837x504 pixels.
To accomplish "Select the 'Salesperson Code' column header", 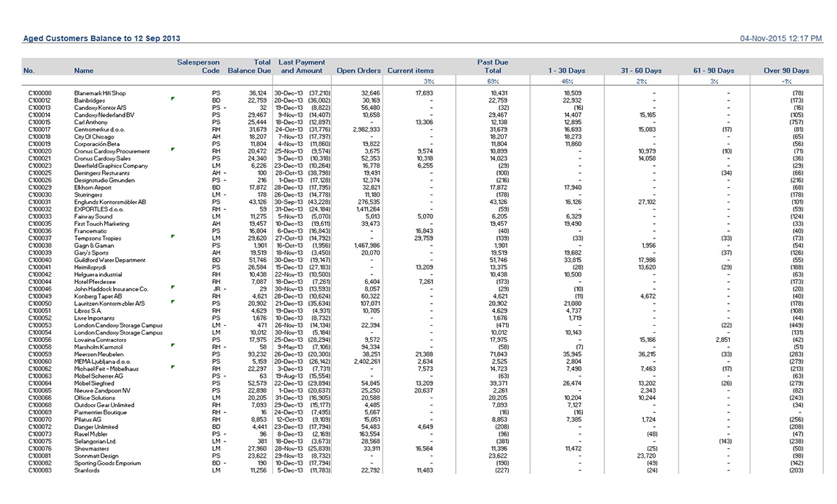I will (x=198, y=66).
